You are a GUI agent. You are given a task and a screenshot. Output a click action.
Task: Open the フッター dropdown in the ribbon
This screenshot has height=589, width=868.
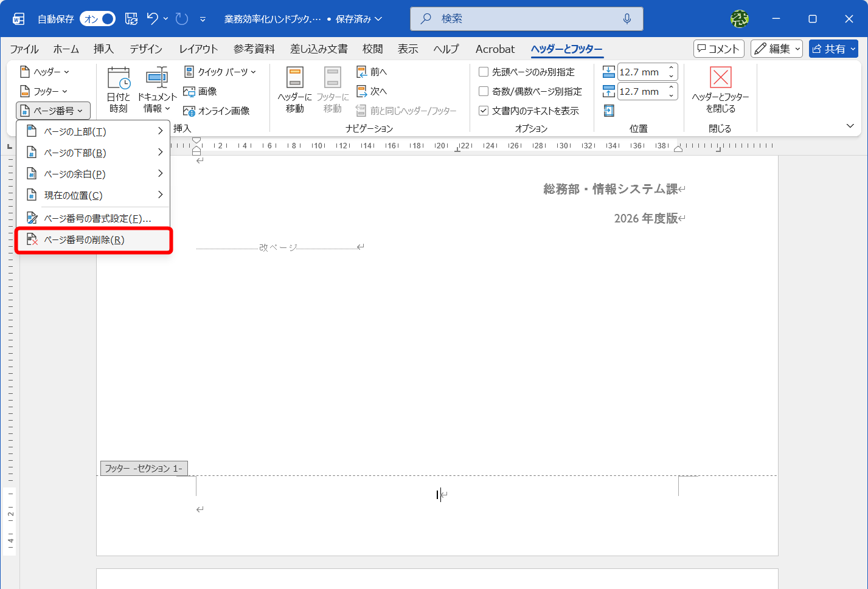point(44,91)
